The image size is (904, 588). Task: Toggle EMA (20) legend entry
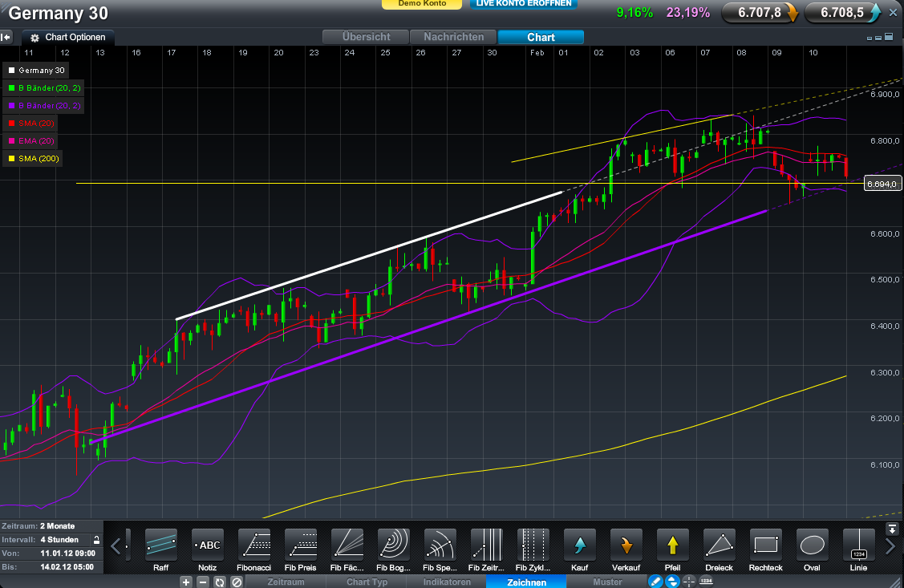click(x=31, y=140)
